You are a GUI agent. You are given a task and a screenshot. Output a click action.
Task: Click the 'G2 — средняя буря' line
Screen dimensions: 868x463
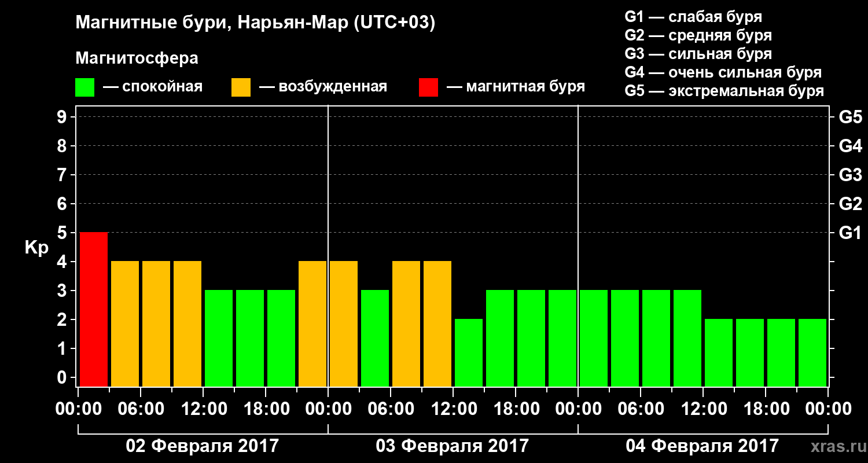698,35
